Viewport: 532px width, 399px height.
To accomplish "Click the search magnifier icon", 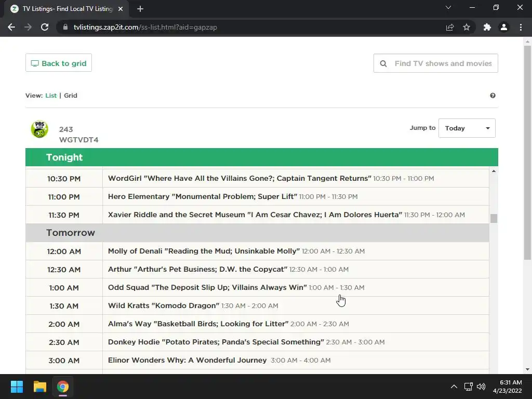I will [383, 63].
